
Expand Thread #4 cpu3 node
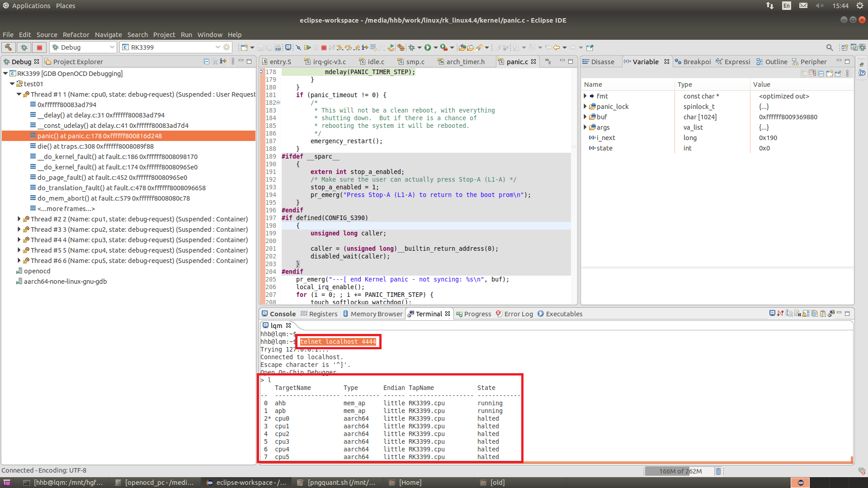tap(19, 240)
